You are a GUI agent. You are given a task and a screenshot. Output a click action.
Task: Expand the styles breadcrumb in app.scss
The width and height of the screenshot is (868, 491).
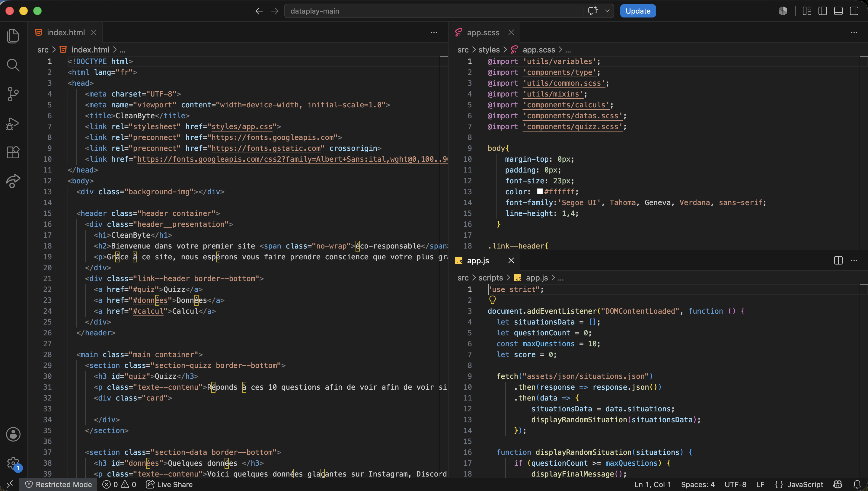click(x=489, y=50)
